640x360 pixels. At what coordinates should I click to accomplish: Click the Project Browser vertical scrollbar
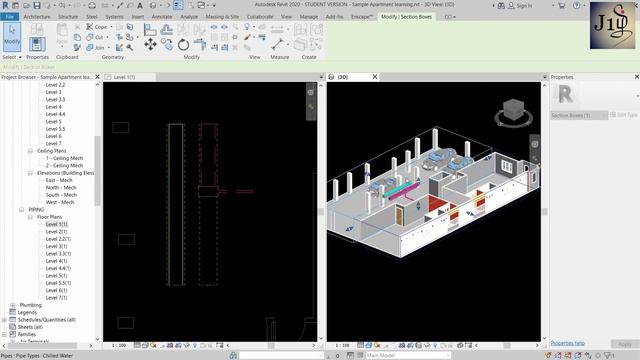coord(97,171)
